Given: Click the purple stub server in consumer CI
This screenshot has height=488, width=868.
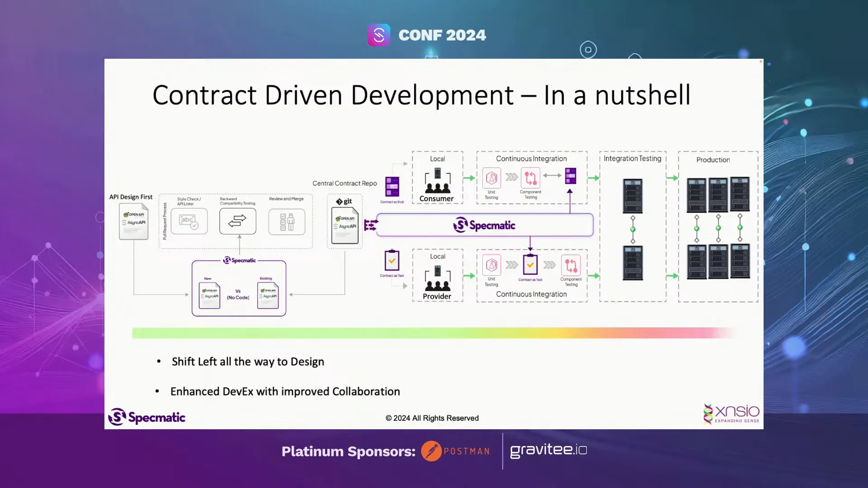Looking at the screenshot, I should point(571,176).
